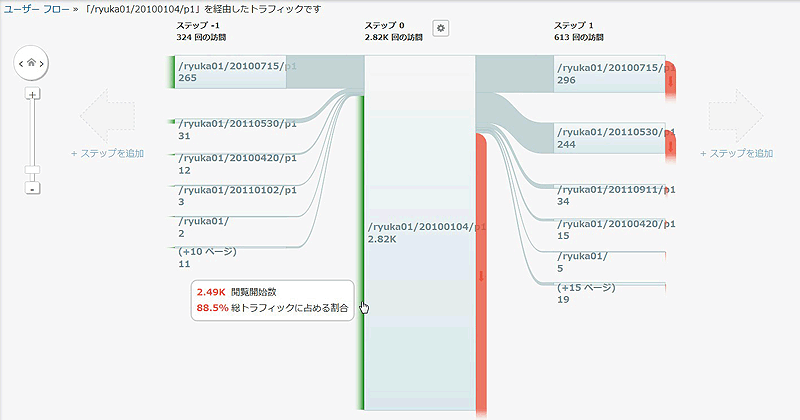
Task: Click left + ステップを追加 link
Action: click(106, 154)
